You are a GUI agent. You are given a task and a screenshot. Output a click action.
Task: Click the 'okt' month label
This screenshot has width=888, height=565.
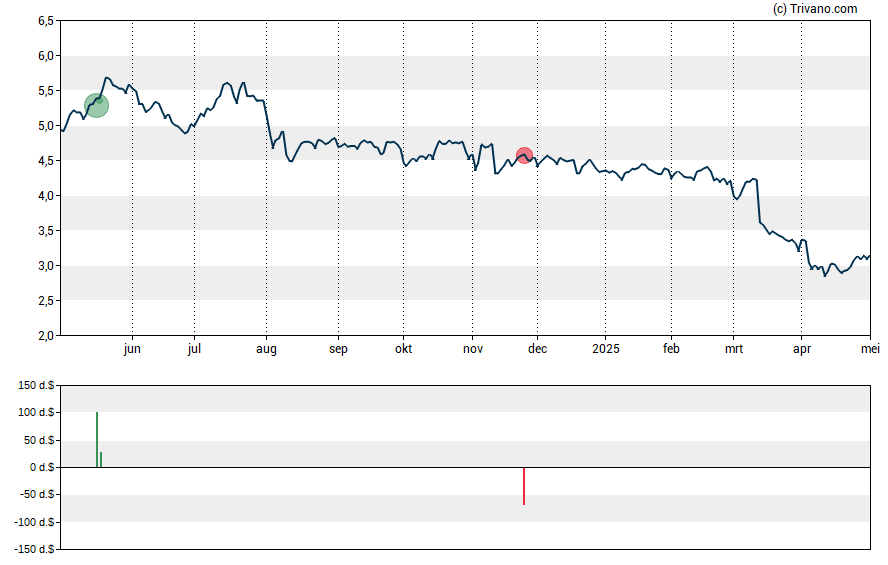pos(404,349)
